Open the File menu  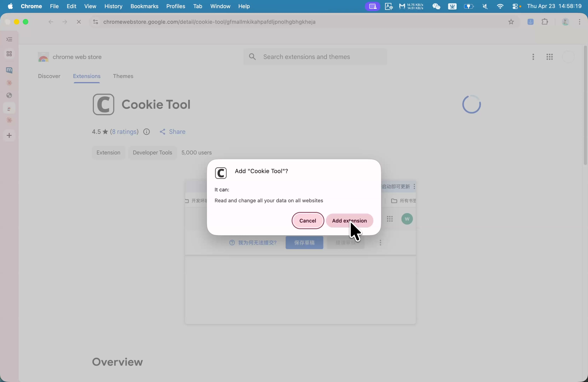(54, 6)
